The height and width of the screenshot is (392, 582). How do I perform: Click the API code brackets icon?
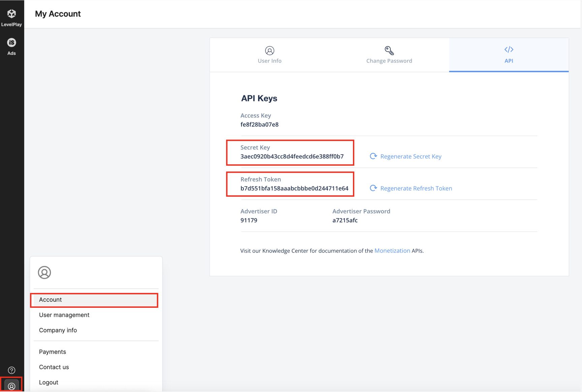click(509, 50)
